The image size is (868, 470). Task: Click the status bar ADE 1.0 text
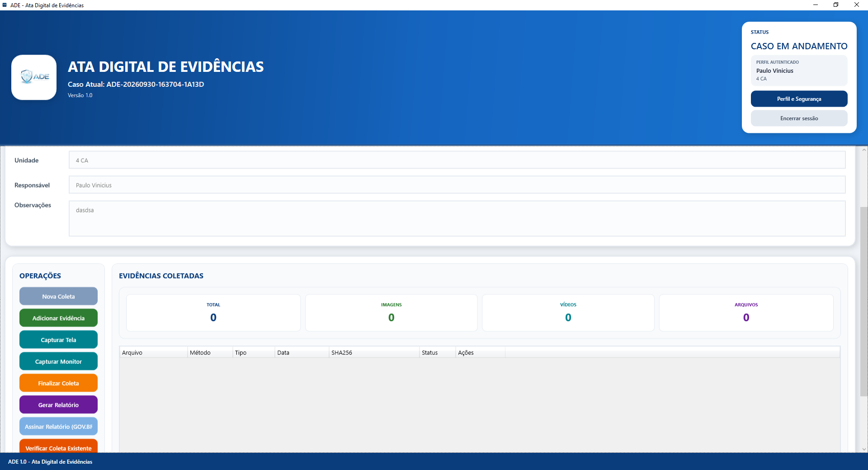[x=50, y=462]
